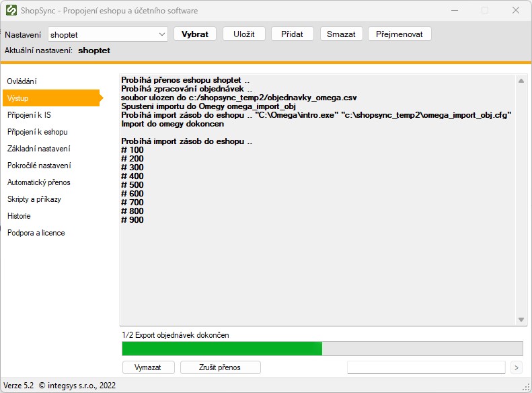The image size is (532, 393).
Task: Click the objednavky_omega.csv saved-file log line
Action: pos(239,98)
